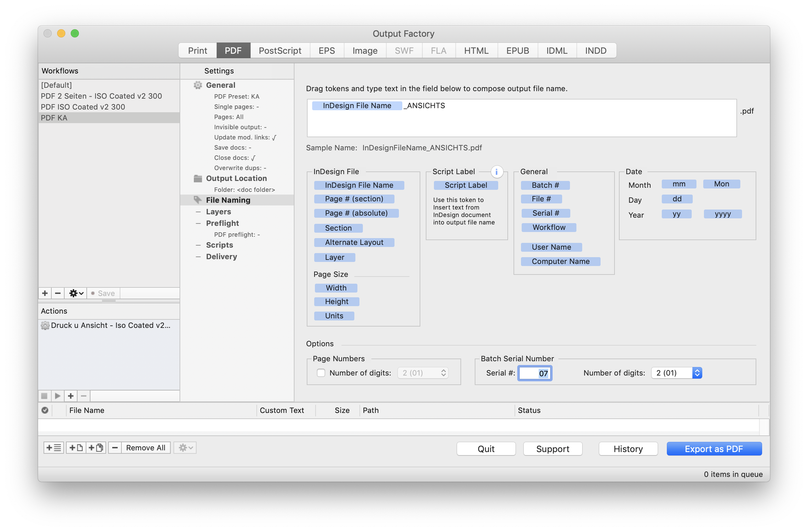The height and width of the screenshot is (532, 808).
Task: Open workflow gear options menu
Action: (76, 293)
